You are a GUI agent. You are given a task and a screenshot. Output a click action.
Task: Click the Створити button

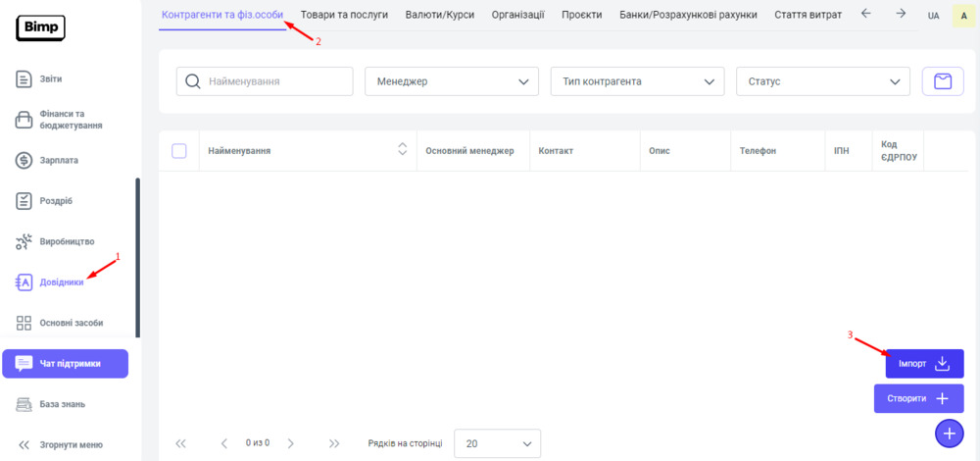point(918,398)
